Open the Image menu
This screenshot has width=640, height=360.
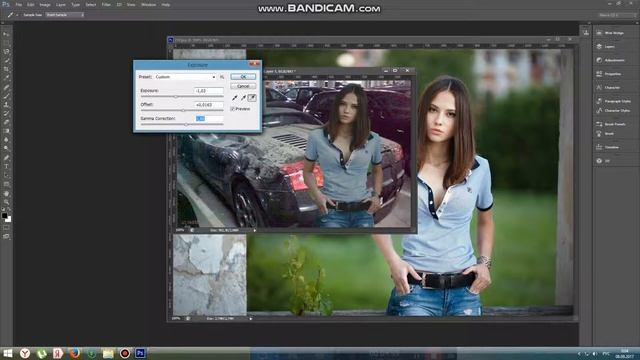click(x=45, y=5)
